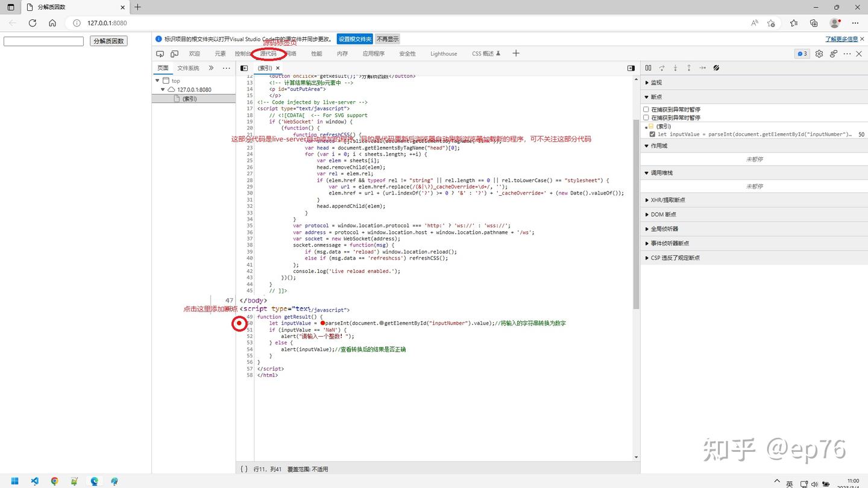The width and height of the screenshot is (868, 488).
Task: Click the number input field on page
Action: (43, 41)
